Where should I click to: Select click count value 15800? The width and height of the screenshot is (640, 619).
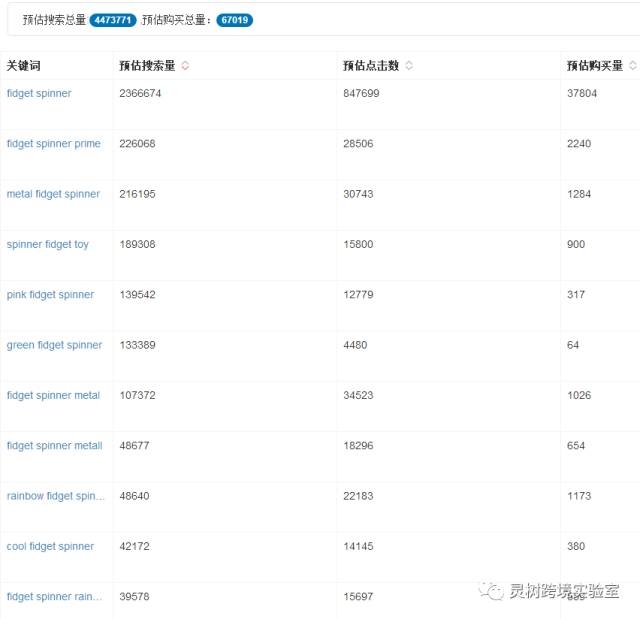click(x=358, y=244)
